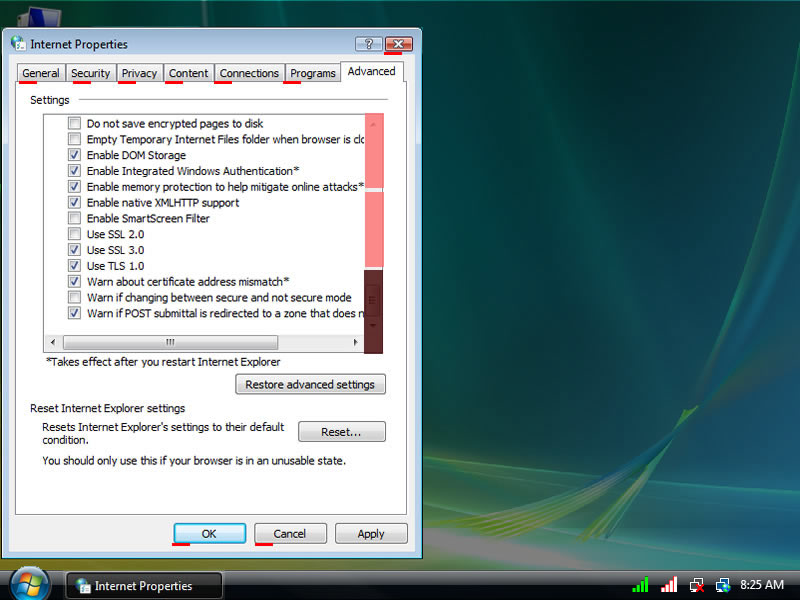
Task: Open the Windows Start orb
Action: [x=29, y=583]
